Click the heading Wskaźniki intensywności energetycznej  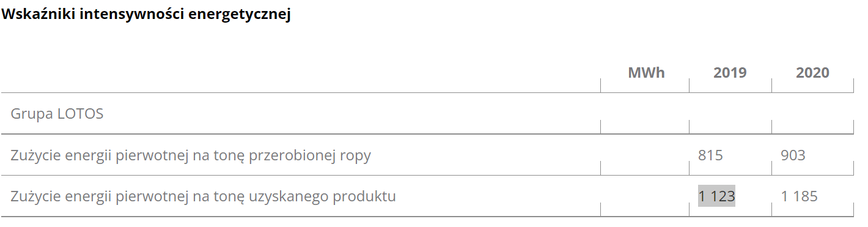pos(146,15)
